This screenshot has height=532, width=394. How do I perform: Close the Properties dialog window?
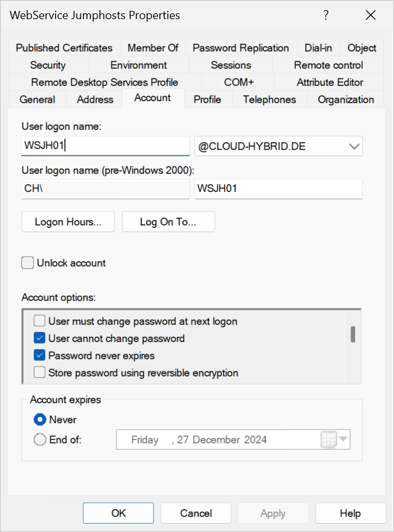(370, 15)
